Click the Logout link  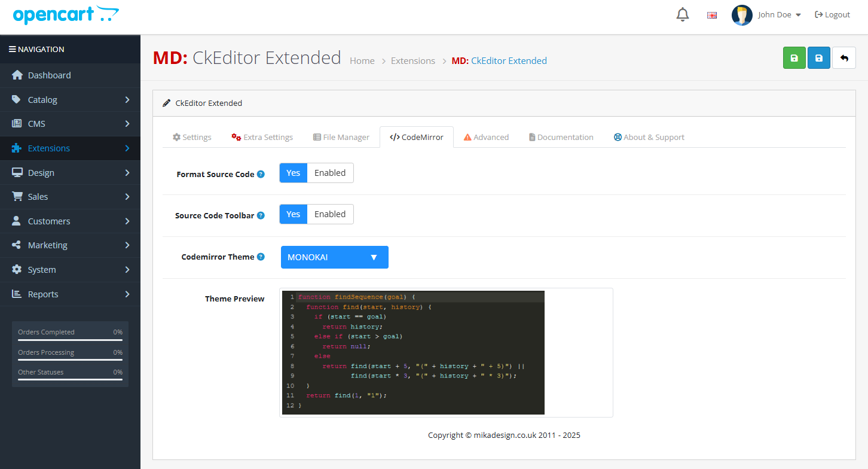[x=832, y=15]
